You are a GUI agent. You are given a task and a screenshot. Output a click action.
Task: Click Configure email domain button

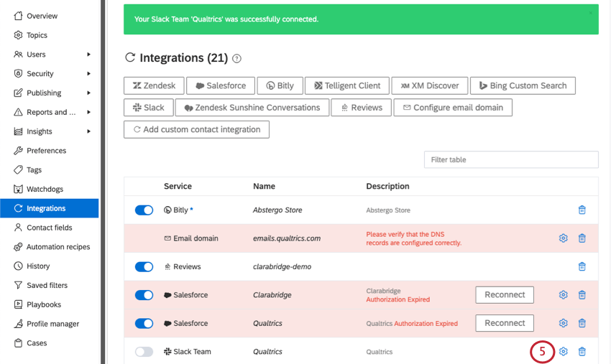pyautogui.click(x=453, y=108)
